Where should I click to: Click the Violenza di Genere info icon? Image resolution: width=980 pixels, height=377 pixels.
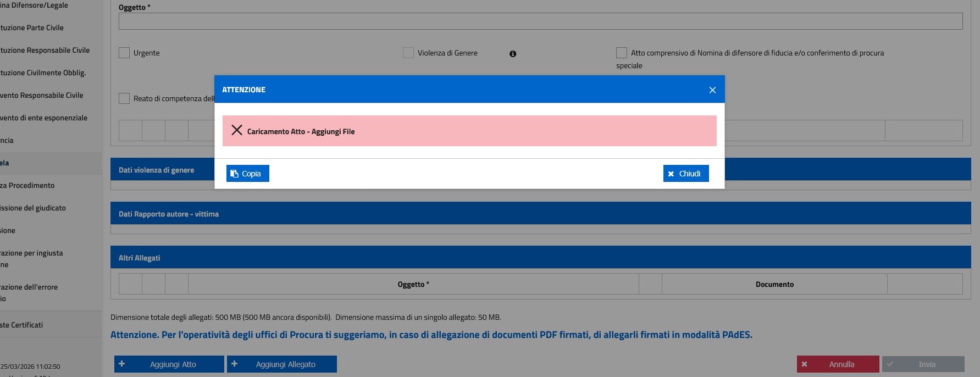click(513, 54)
